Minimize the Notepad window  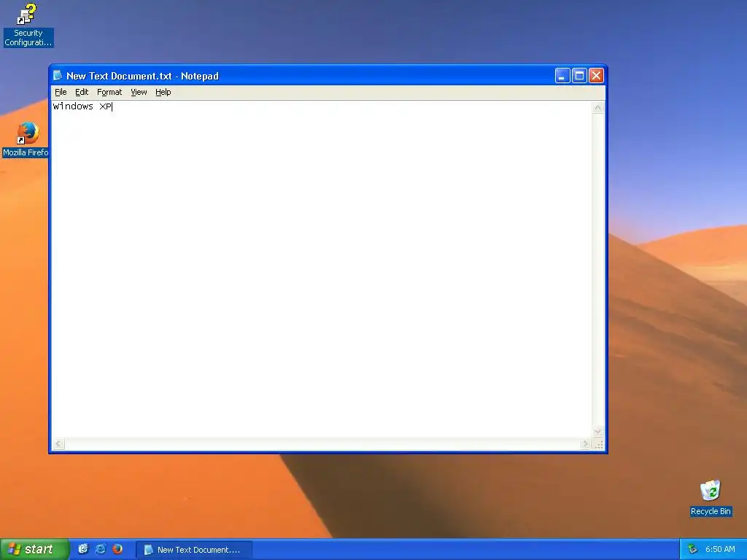click(x=562, y=75)
